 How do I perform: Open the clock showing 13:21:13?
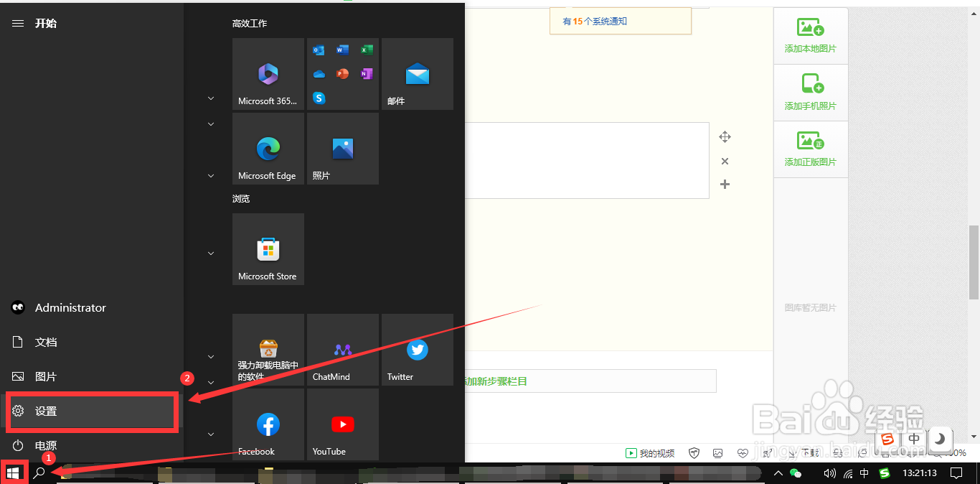(920, 473)
